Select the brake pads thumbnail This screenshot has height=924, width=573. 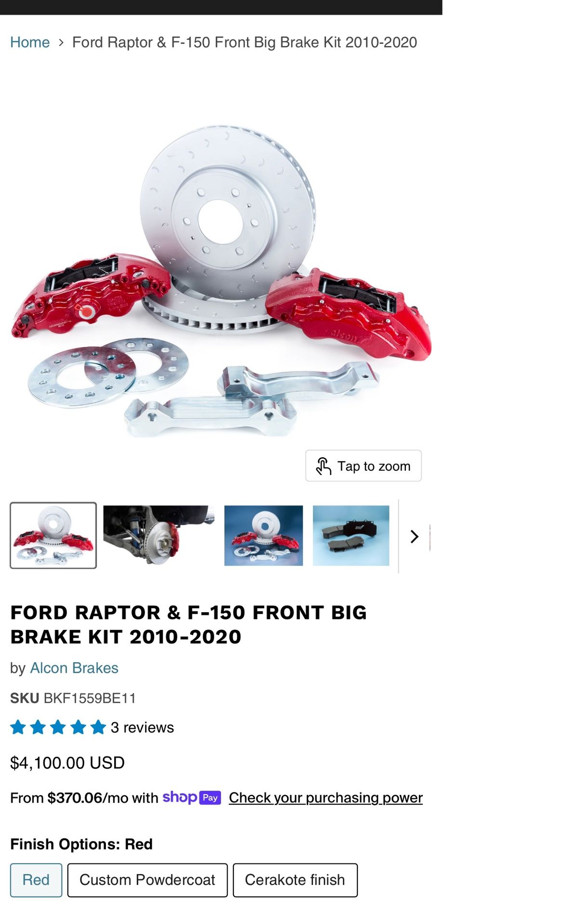351,535
